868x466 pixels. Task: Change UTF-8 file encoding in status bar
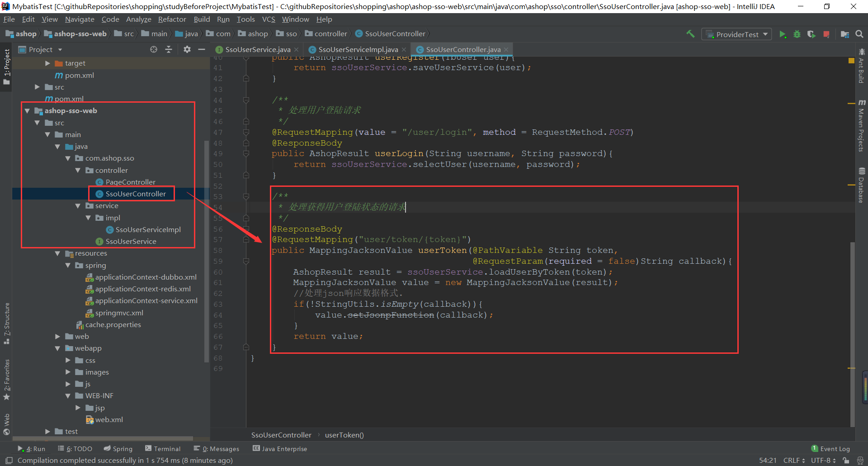tap(823, 461)
